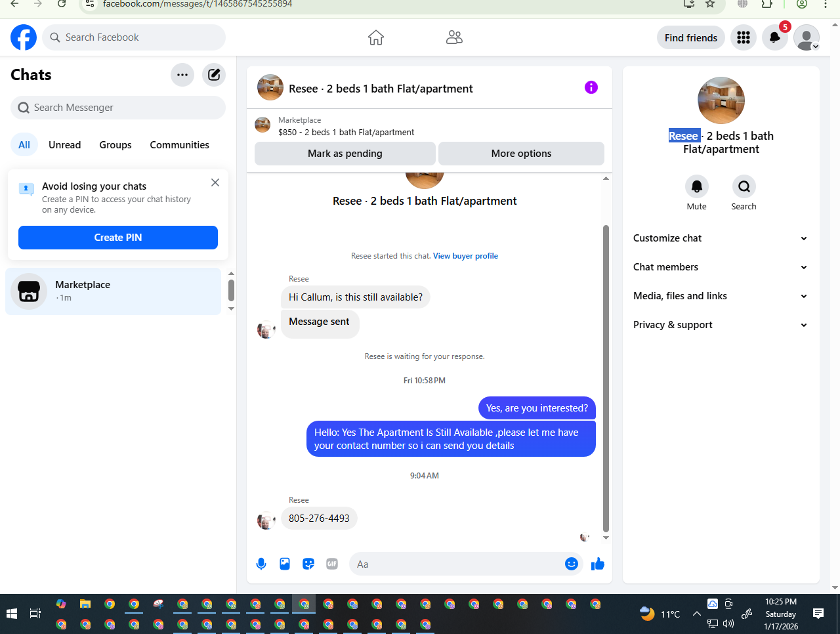Focus the Search Messenger field
Image resolution: width=840 pixels, height=634 pixels.
point(118,108)
